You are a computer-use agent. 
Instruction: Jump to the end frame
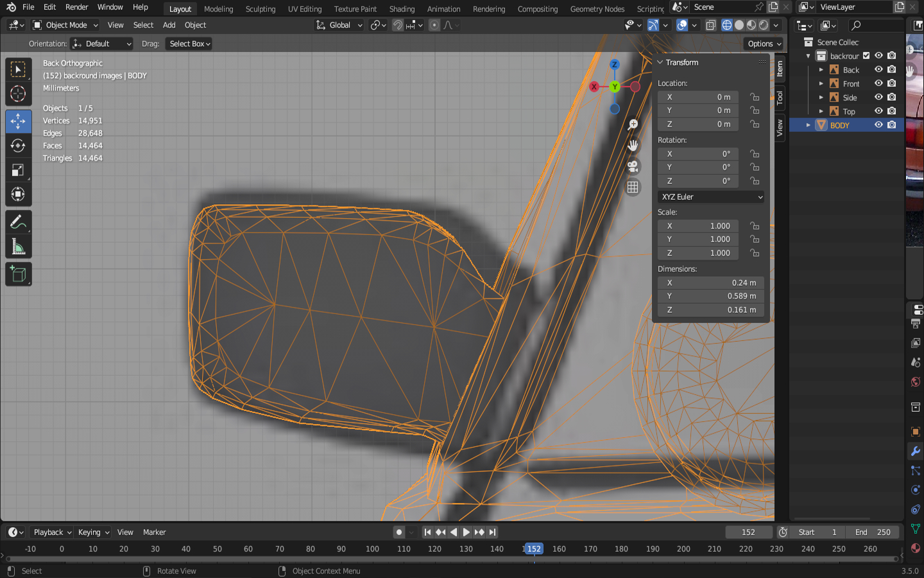(x=492, y=532)
